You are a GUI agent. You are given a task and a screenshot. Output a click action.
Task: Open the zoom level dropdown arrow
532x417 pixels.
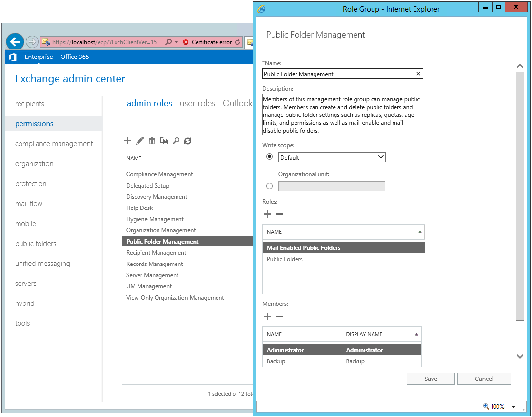(513, 406)
